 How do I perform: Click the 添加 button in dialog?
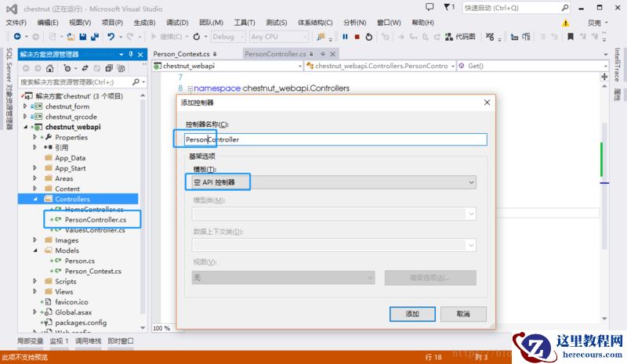tap(412, 314)
